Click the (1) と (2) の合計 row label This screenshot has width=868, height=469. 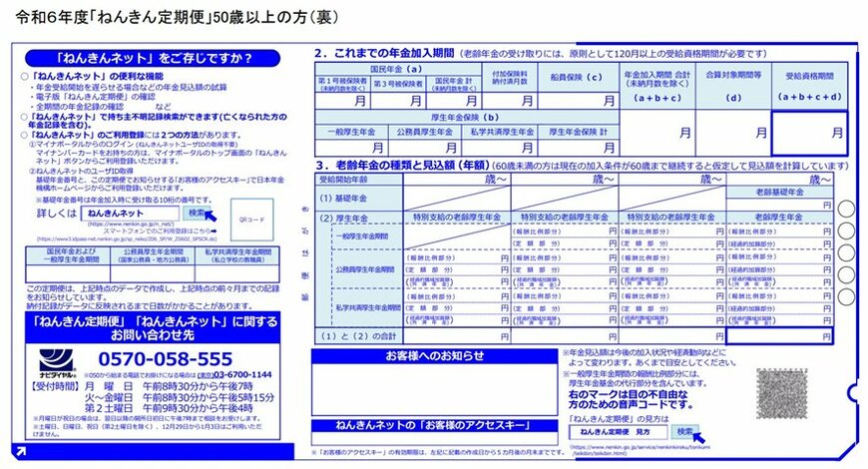(359, 336)
